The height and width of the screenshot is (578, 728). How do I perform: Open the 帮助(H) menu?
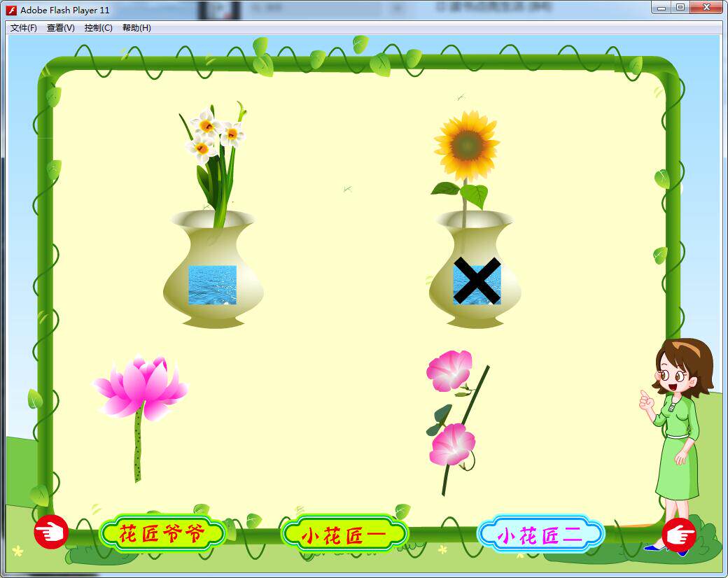coord(136,28)
